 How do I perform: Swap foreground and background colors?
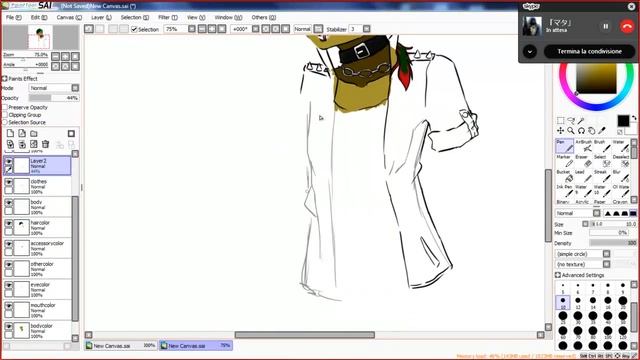(633, 118)
